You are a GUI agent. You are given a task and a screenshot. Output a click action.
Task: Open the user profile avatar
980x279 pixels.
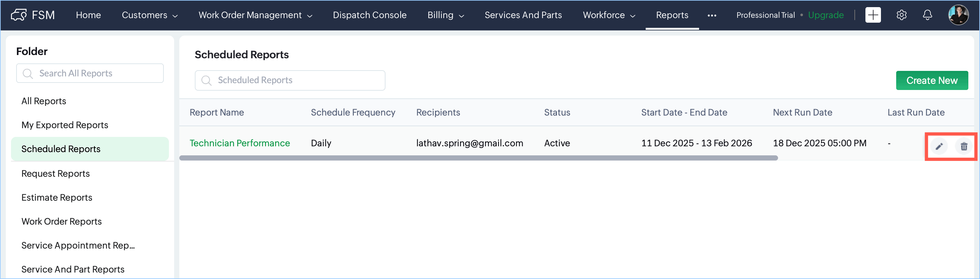[x=958, y=15]
